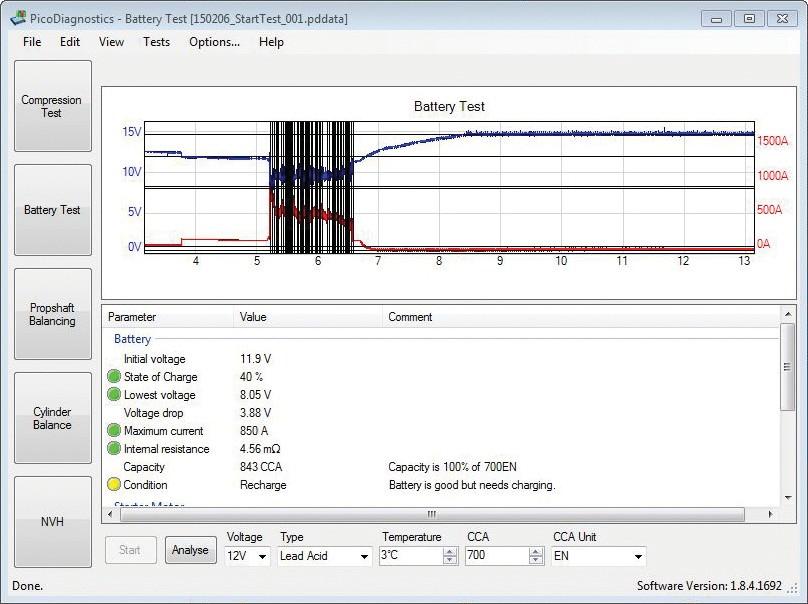Open the Options... menu

pyautogui.click(x=214, y=42)
